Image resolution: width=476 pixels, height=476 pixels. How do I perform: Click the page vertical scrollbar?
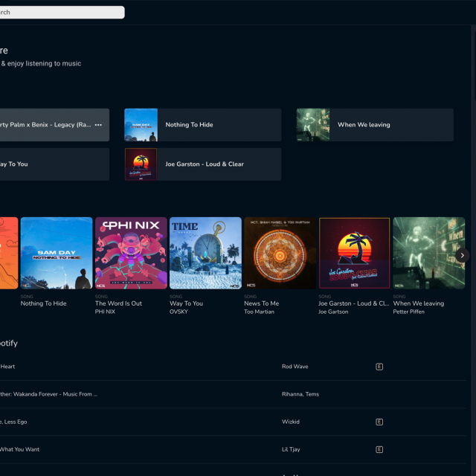[x=474, y=250]
